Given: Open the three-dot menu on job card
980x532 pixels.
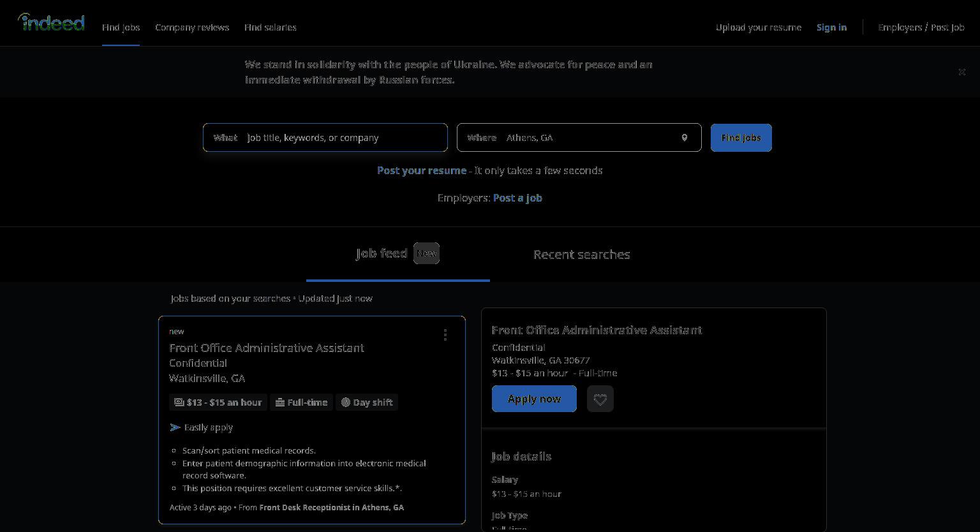Looking at the screenshot, I should click(x=445, y=335).
